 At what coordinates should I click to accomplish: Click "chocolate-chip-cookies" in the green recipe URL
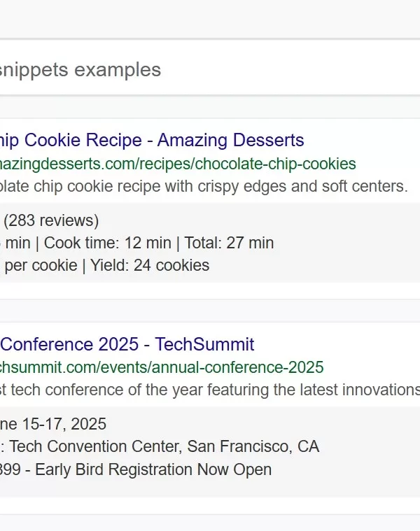275,164
